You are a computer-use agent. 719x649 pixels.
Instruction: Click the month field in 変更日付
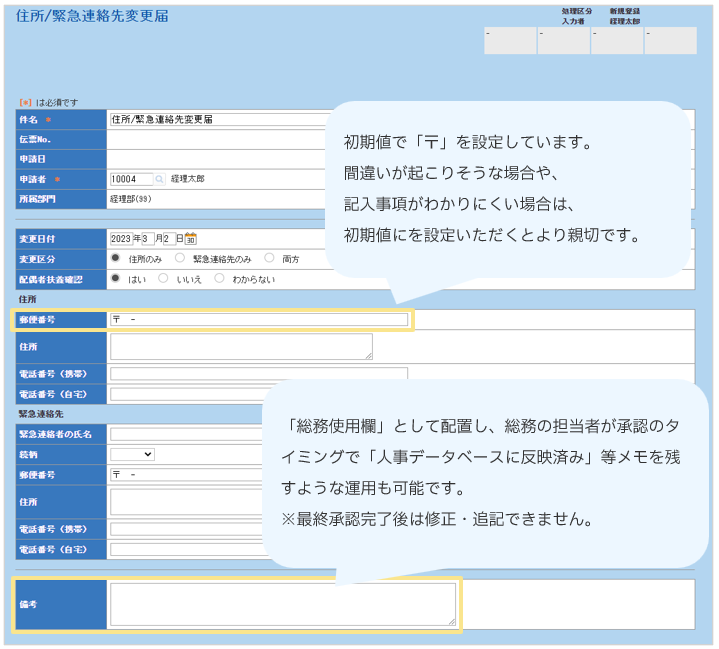(x=148, y=239)
